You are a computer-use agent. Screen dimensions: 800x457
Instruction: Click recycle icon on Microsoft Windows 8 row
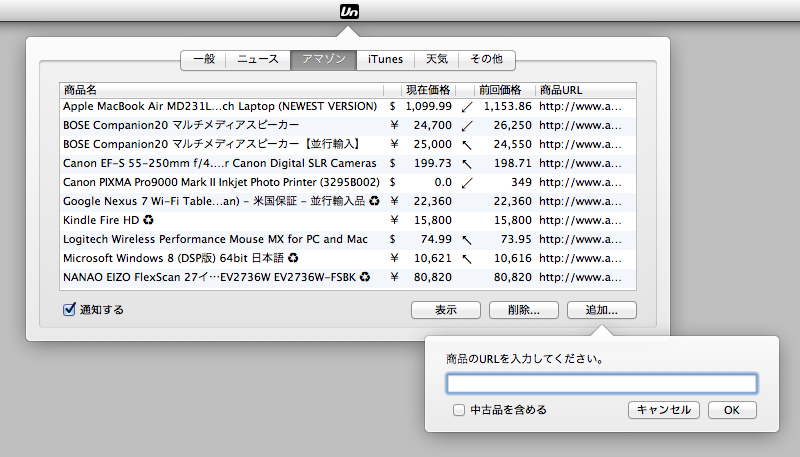[293, 258]
